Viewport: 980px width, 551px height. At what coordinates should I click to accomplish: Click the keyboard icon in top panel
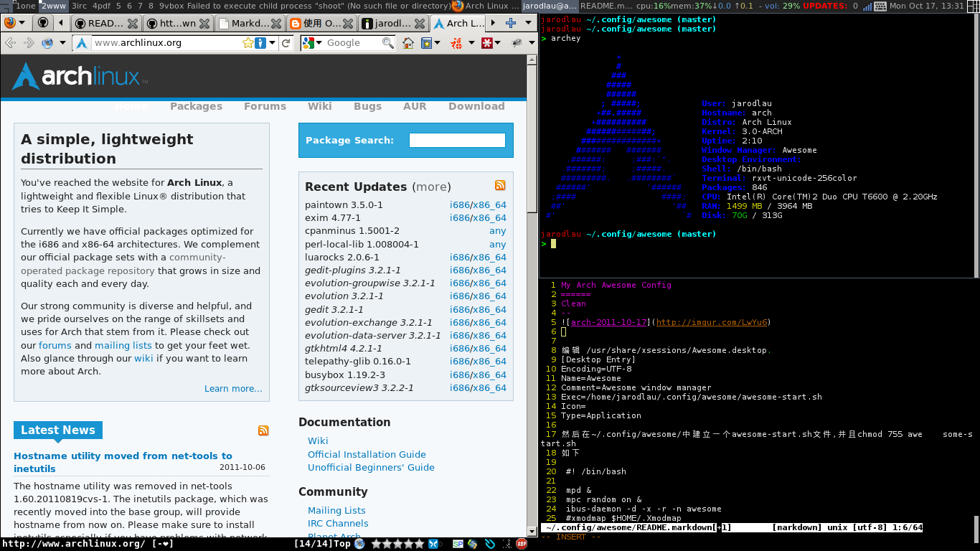coord(880,6)
